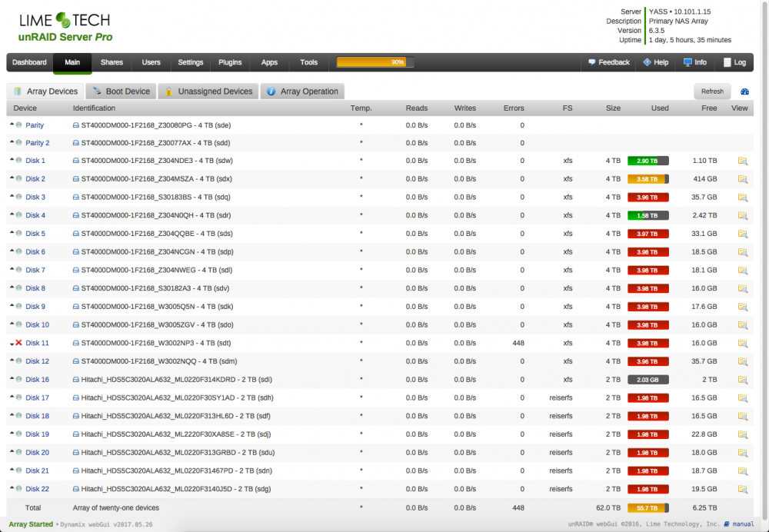769x532 pixels.
Task: Open the Disk 22 view folder icon
Action: (x=743, y=490)
